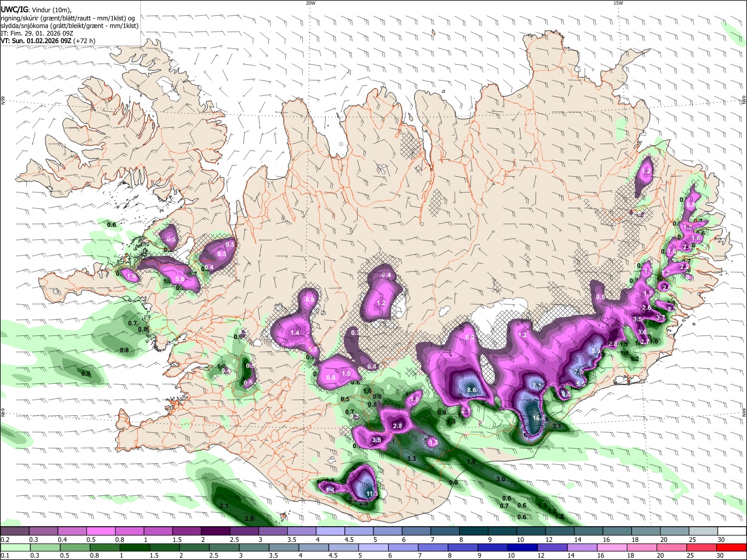The height and width of the screenshot is (560, 747).
Task: Select the darkest purple 2–2.5 snow legend swatch
Action: point(215,531)
